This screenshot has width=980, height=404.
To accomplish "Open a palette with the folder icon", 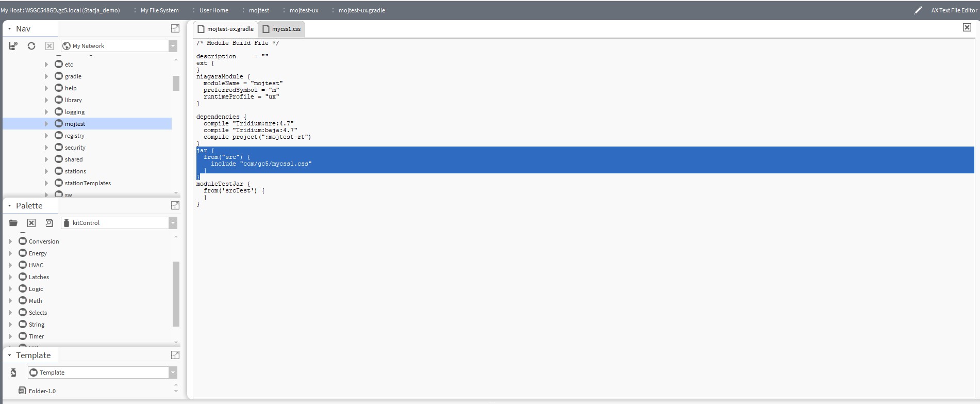I will point(13,223).
